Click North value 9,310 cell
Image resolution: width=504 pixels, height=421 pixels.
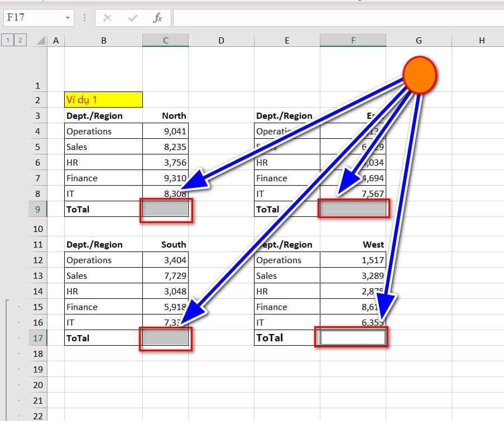click(x=166, y=178)
